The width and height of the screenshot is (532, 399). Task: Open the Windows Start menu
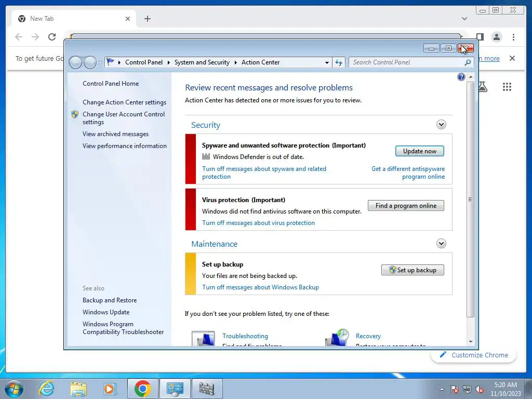click(14, 389)
